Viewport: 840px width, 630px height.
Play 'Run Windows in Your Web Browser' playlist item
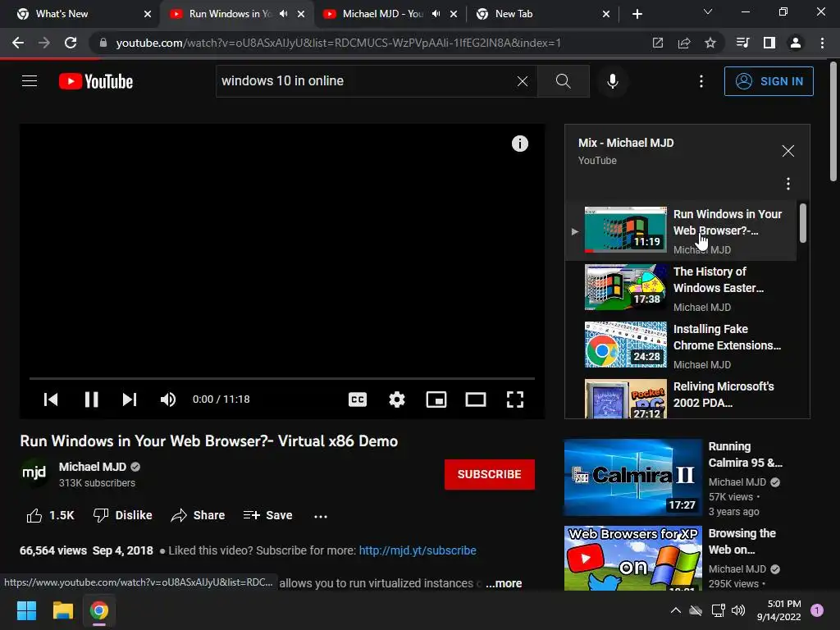680,231
